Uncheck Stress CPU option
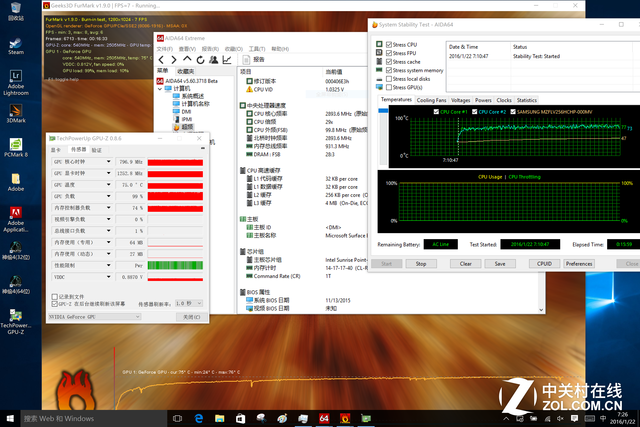Screen dimensions: 640x427 click(389, 44)
